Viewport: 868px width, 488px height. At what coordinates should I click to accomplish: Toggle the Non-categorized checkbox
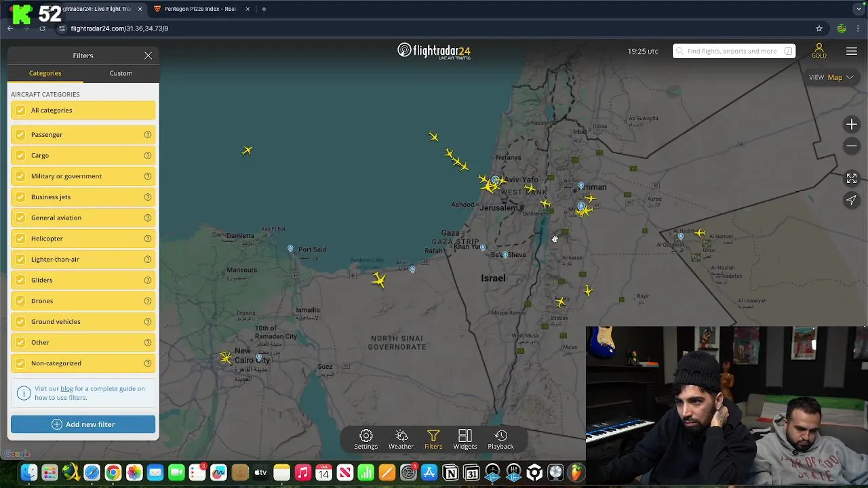coord(20,363)
